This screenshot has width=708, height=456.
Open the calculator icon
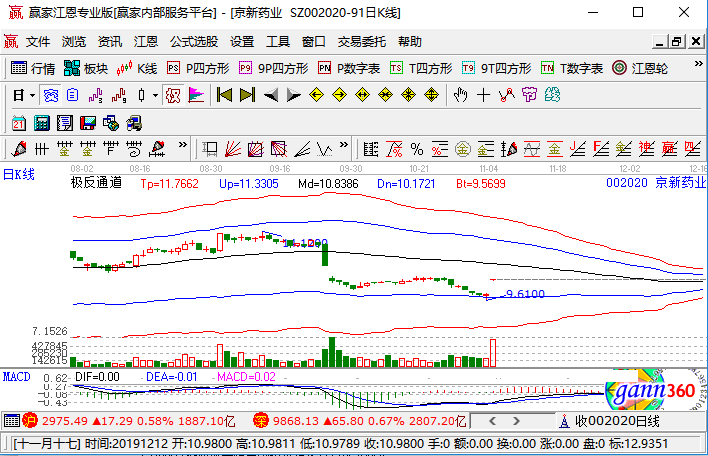(42, 123)
